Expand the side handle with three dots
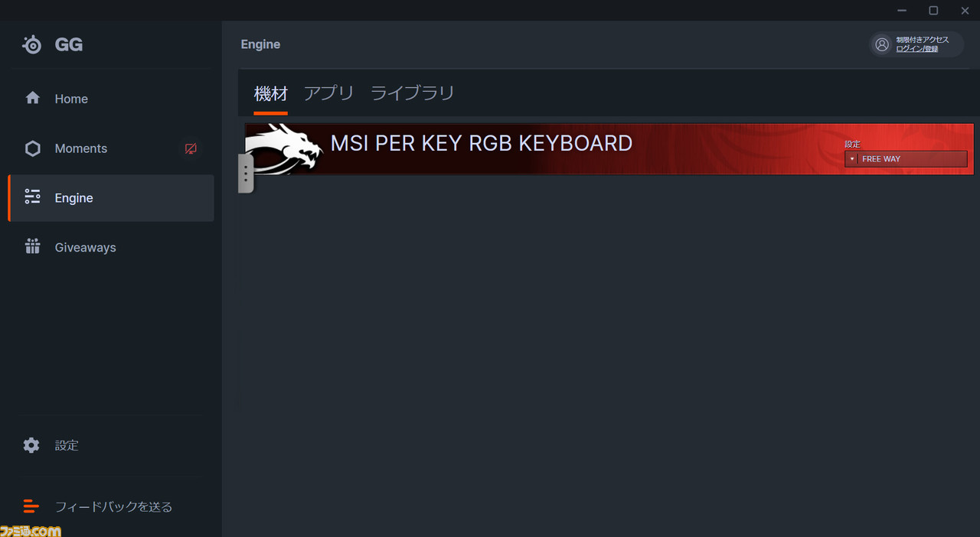Viewport: 980px width, 537px height. [246, 174]
